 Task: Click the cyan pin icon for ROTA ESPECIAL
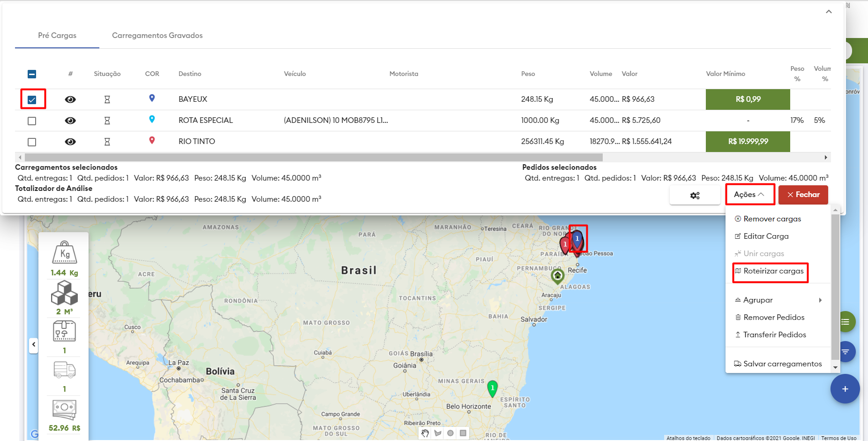pos(152,119)
